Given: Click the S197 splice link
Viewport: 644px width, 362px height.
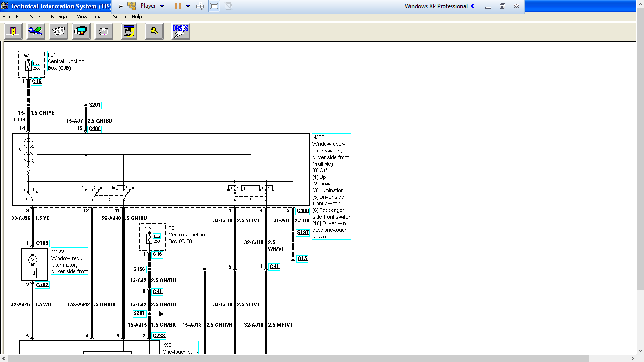Looking at the screenshot, I should pyautogui.click(x=302, y=233).
